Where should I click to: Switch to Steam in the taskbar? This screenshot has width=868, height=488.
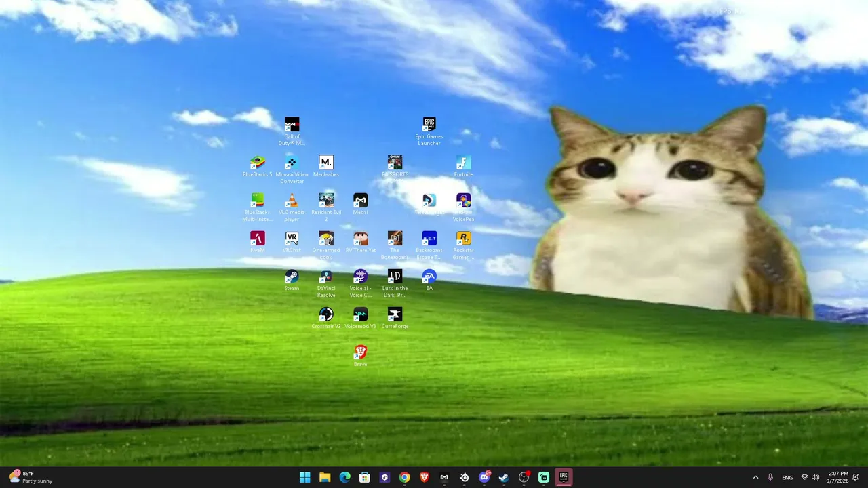click(504, 477)
